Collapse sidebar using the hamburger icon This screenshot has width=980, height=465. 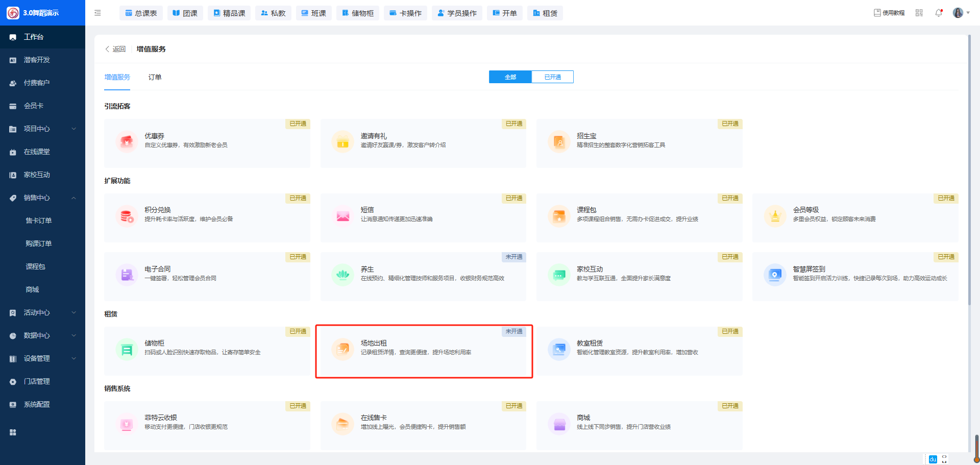(97, 13)
